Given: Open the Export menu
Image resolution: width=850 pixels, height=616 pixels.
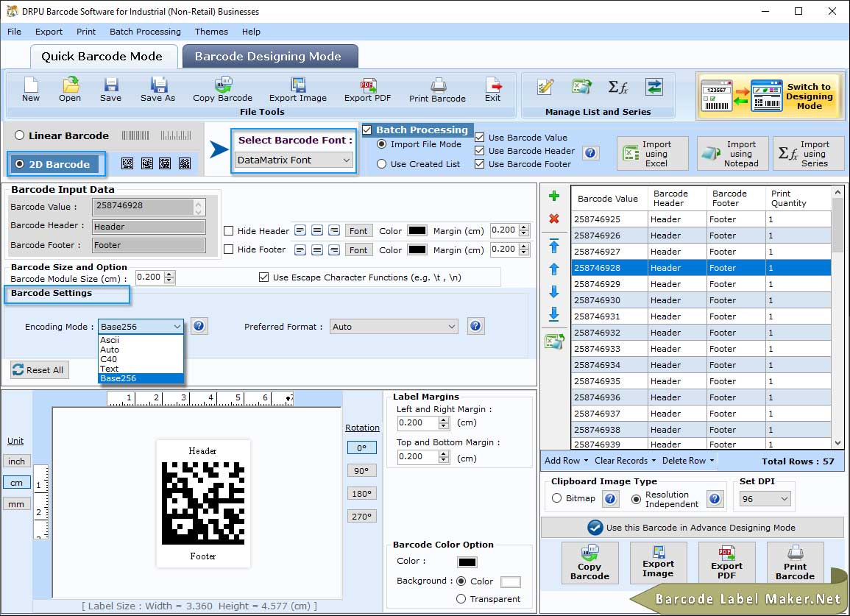Looking at the screenshot, I should coord(49,32).
